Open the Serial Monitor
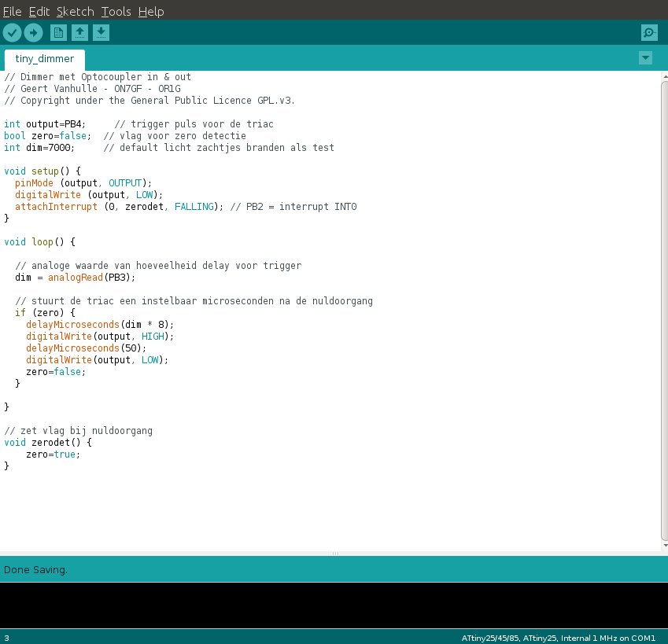The width and height of the screenshot is (668, 644). pos(648,32)
